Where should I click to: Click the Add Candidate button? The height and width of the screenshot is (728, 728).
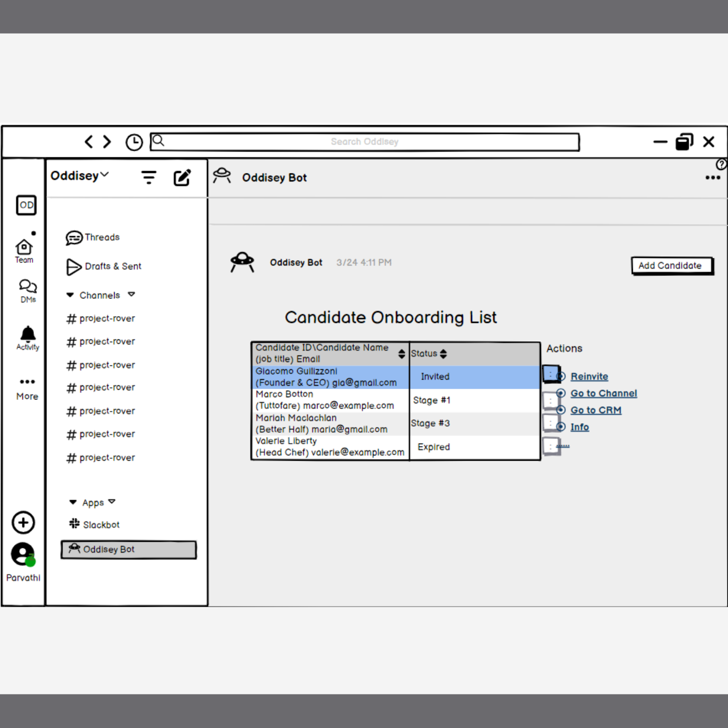672,266
